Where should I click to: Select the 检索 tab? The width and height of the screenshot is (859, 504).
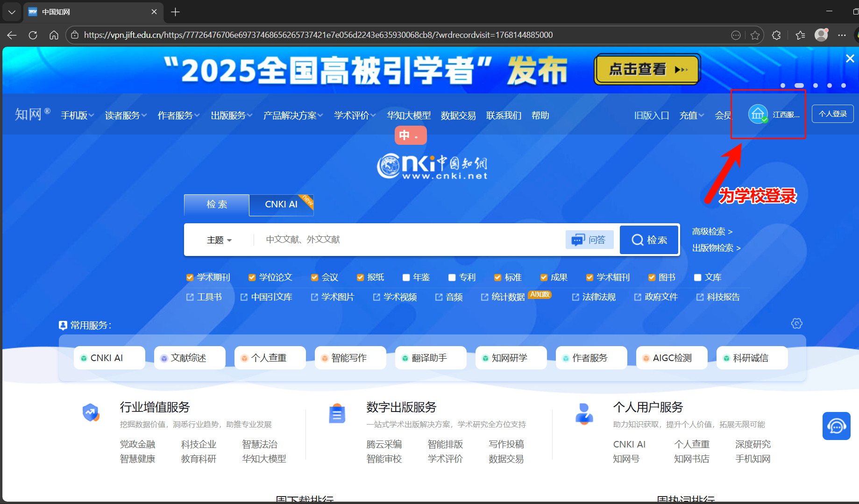point(217,205)
